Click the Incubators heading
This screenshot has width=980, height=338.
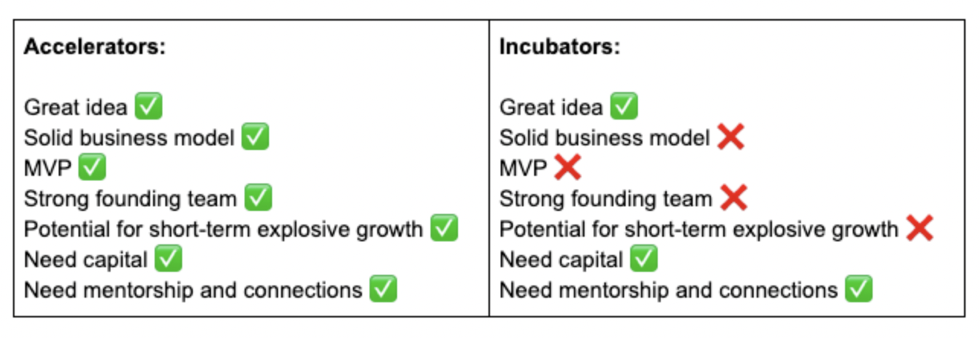pyautogui.click(x=560, y=47)
